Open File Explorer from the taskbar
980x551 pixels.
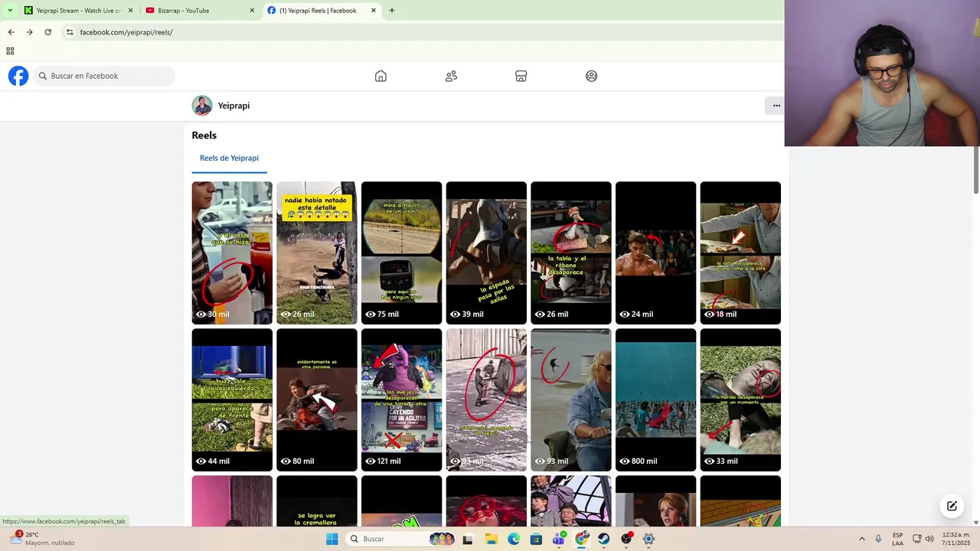pos(491,539)
